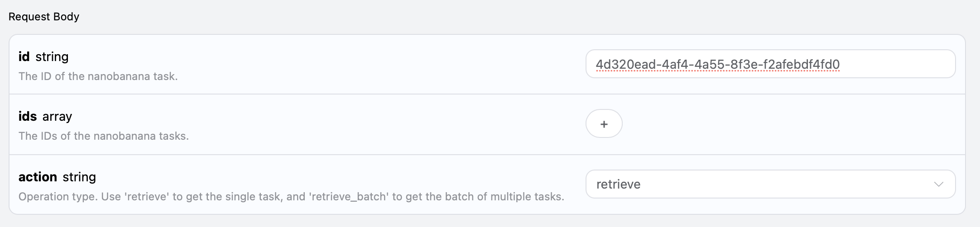Click the chevron arrow in action selector
The image size is (980, 227).
(x=938, y=184)
